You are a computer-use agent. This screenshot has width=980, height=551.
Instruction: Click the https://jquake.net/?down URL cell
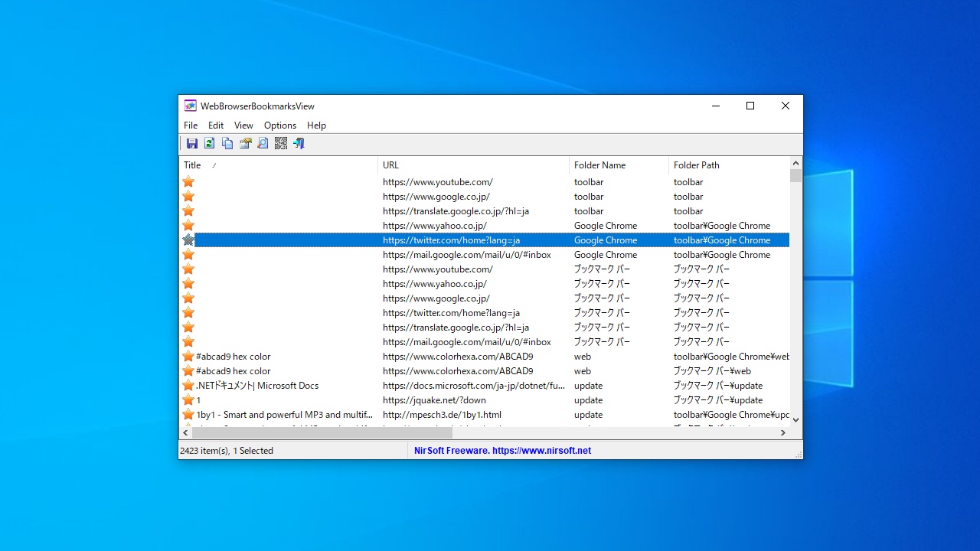coord(434,400)
